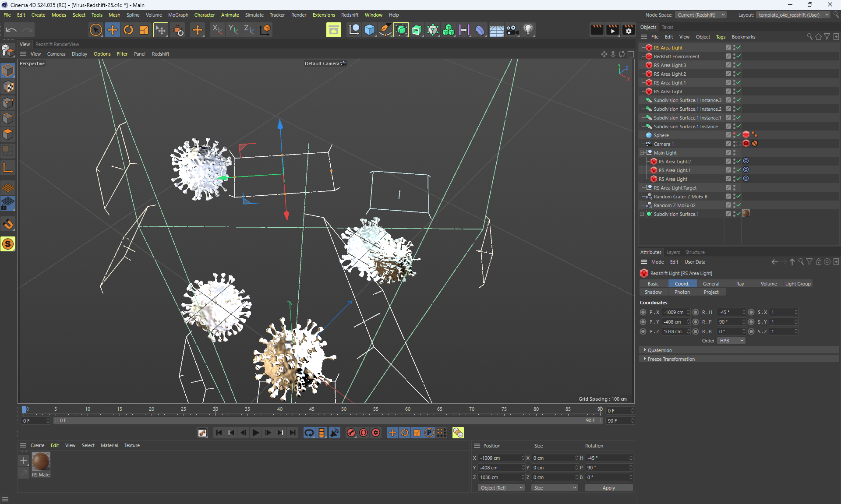Select the Move tool in toolbar
The width and height of the screenshot is (841, 504).
click(113, 30)
